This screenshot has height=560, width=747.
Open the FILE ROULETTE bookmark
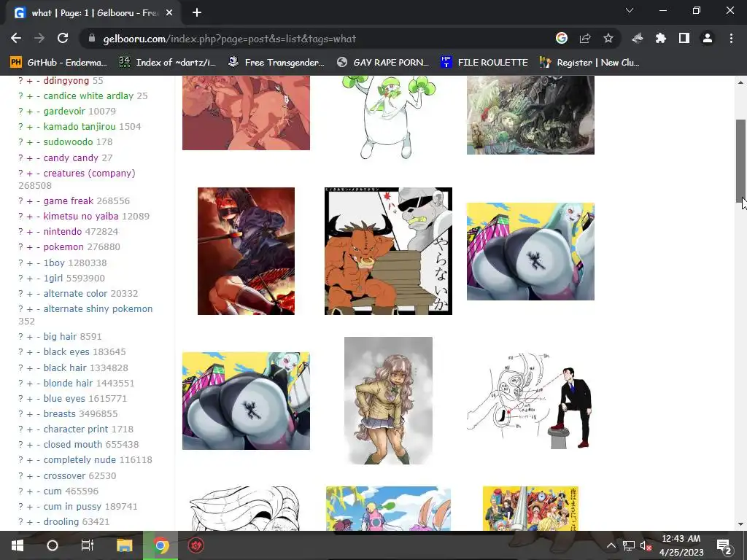point(484,63)
